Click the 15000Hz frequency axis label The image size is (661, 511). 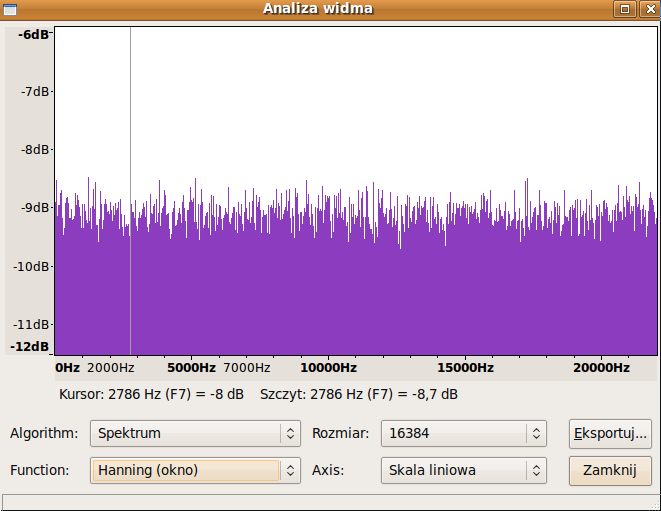(465, 368)
